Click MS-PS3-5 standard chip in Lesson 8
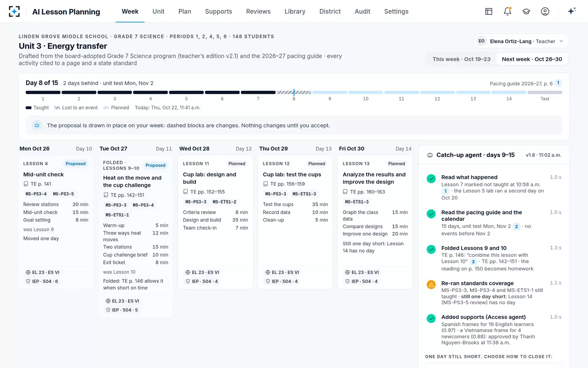 pyautogui.click(x=63, y=194)
